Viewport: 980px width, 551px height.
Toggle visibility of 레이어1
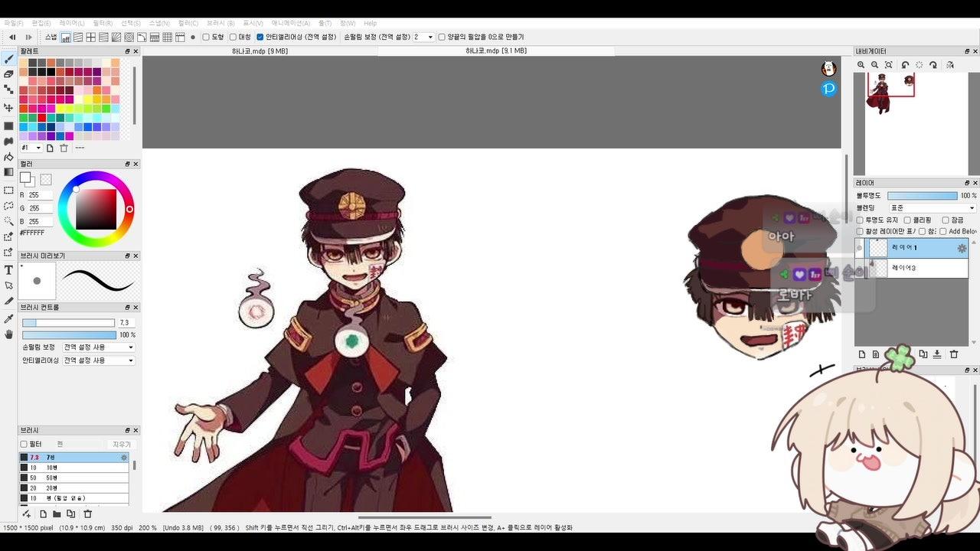(860, 249)
